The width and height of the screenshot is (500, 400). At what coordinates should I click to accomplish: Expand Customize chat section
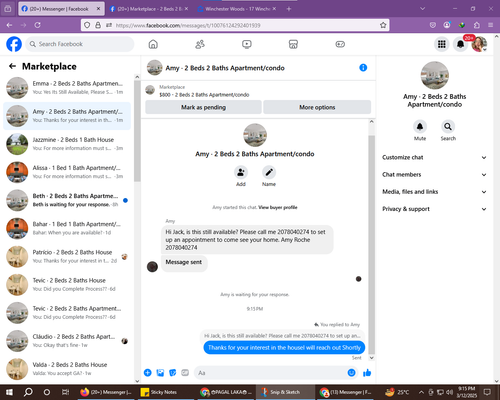coord(434,157)
